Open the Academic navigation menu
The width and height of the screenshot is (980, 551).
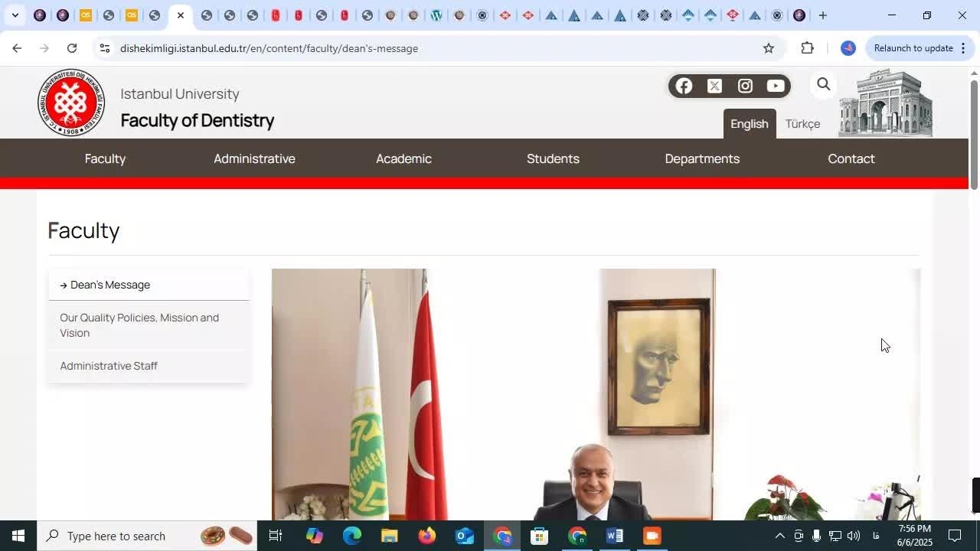coord(403,158)
